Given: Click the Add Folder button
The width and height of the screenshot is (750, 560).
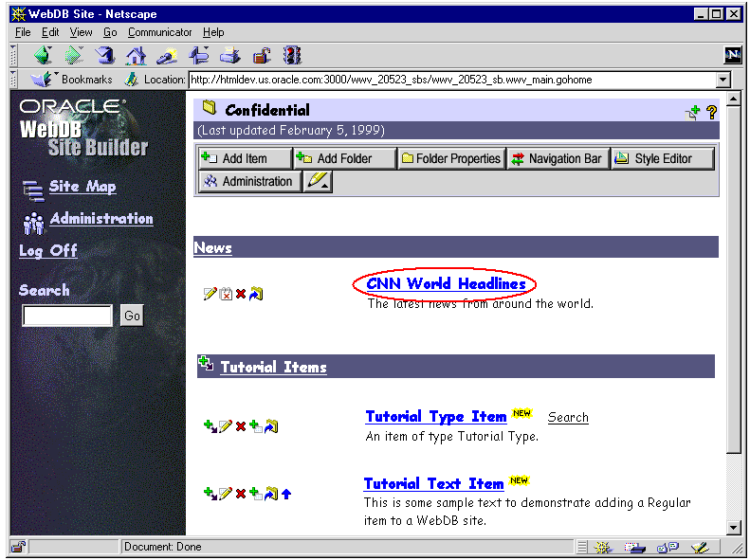Looking at the screenshot, I should pyautogui.click(x=343, y=158).
